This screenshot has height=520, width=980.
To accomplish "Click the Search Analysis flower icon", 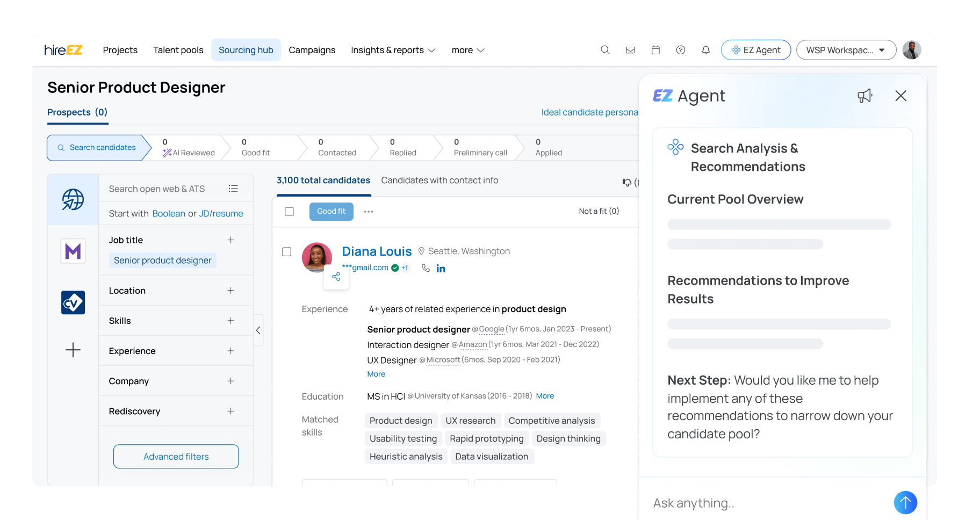I will click(x=675, y=147).
